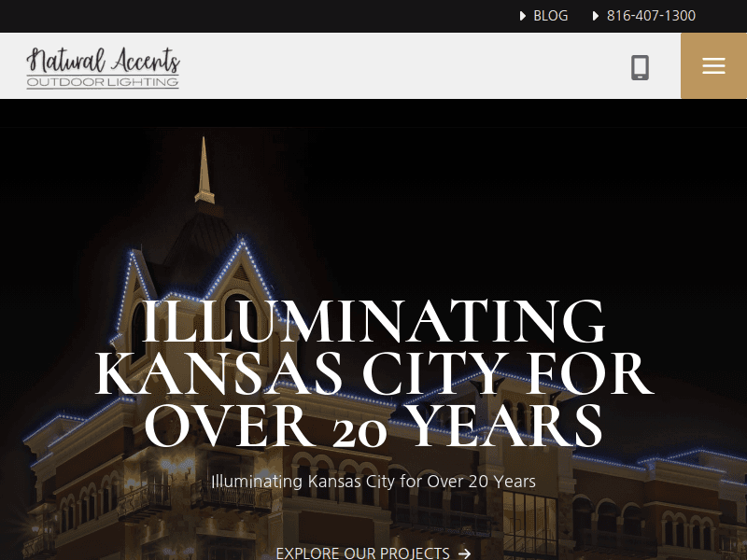Click the triangle arrow beside BLOG

(x=523, y=16)
